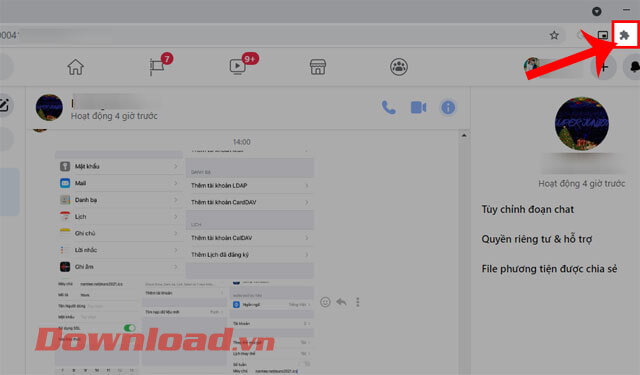640x375 pixels.
Task: Open contact avatar in chat header
Action: [49, 107]
